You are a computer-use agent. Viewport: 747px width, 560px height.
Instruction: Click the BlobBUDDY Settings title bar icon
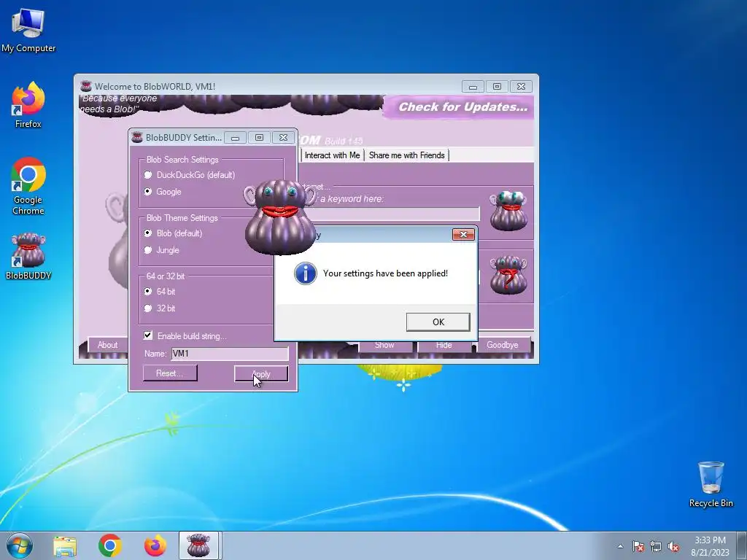tap(137, 138)
